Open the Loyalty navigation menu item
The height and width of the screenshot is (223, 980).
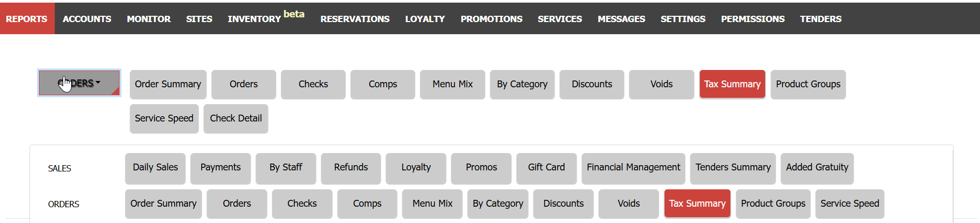click(x=425, y=19)
